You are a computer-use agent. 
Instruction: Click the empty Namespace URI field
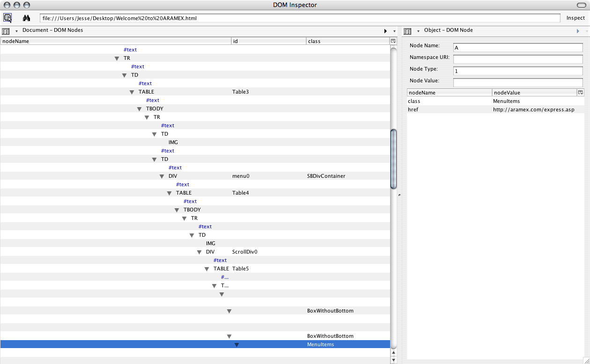point(518,59)
